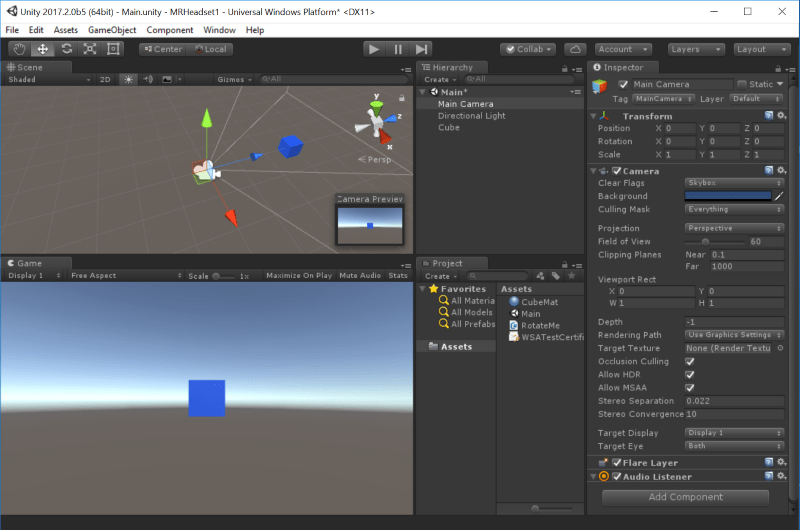This screenshot has width=800, height=530.
Task: Open Audio Listener gear menu
Action: 782,476
